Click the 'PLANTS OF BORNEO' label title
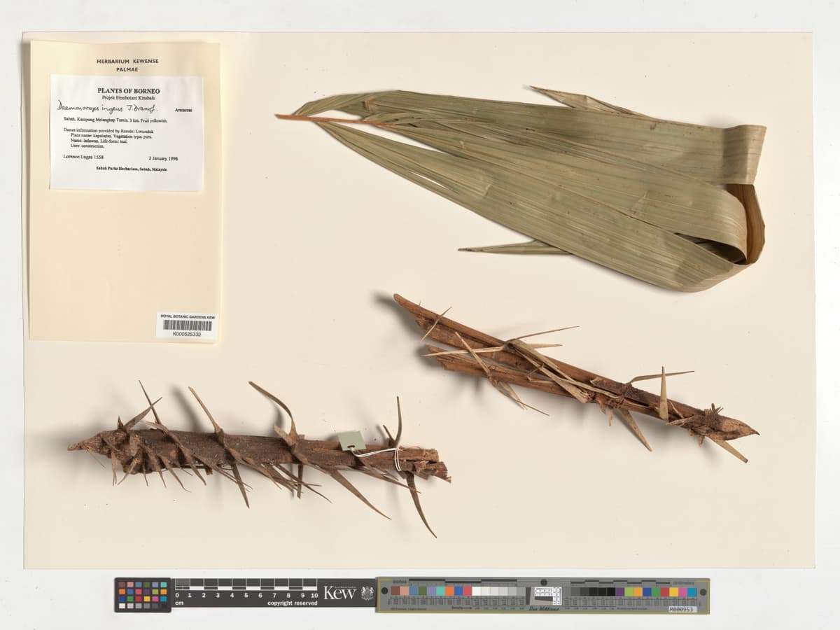The image size is (840, 630). [129, 91]
